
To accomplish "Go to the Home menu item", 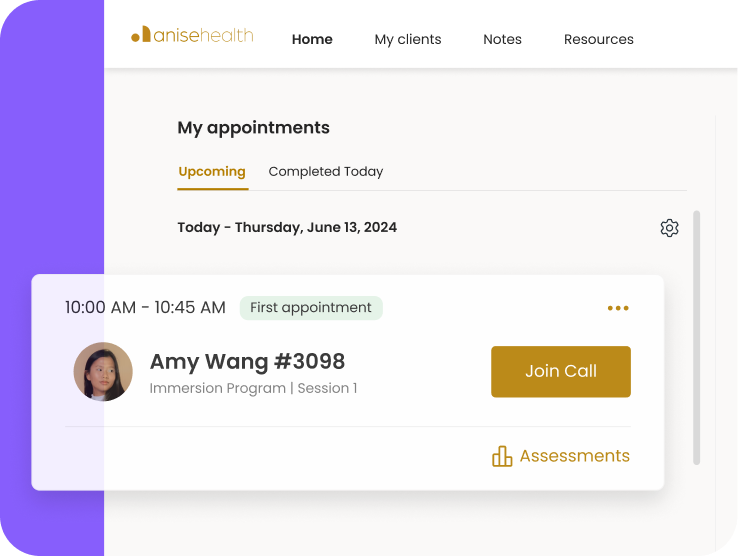I will pyautogui.click(x=312, y=39).
